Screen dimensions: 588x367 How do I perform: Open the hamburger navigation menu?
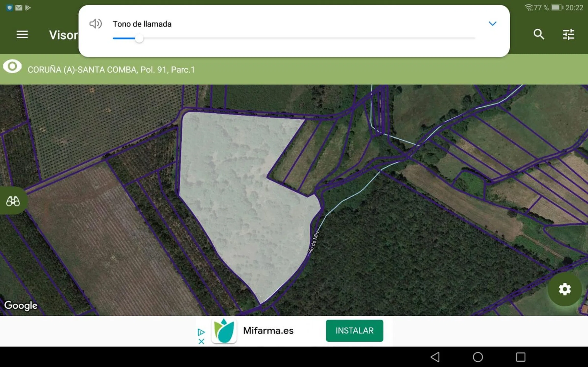point(22,34)
